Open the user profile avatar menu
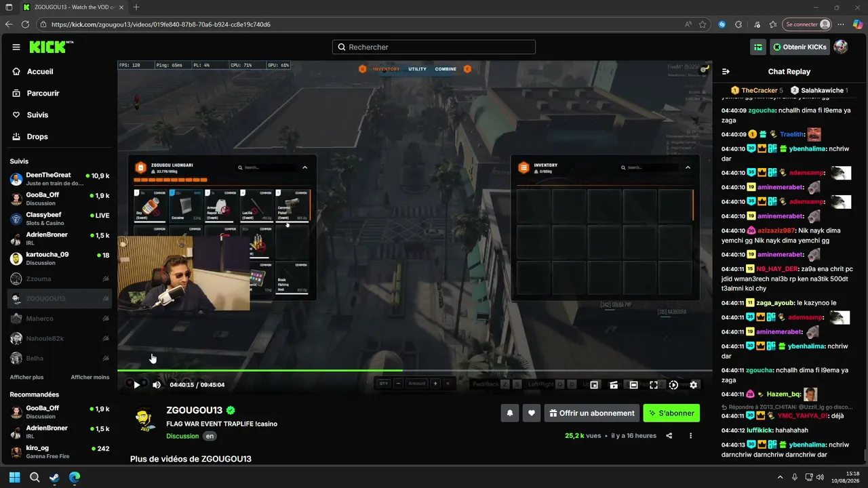The image size is (868, 488). tap(841, 47)
